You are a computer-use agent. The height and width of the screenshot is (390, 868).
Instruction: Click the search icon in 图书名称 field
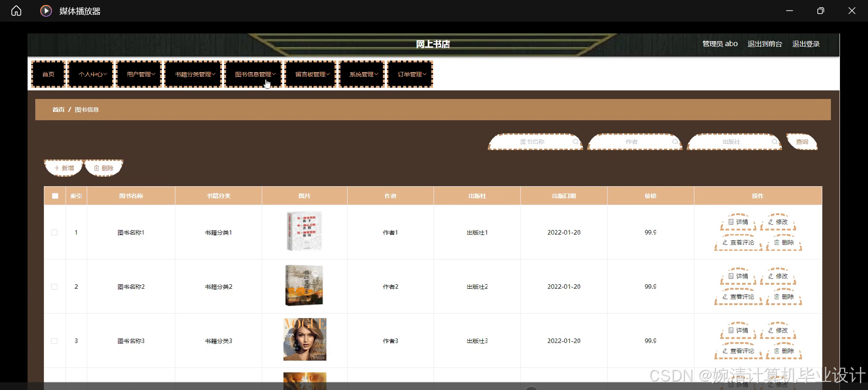point(576,142)
